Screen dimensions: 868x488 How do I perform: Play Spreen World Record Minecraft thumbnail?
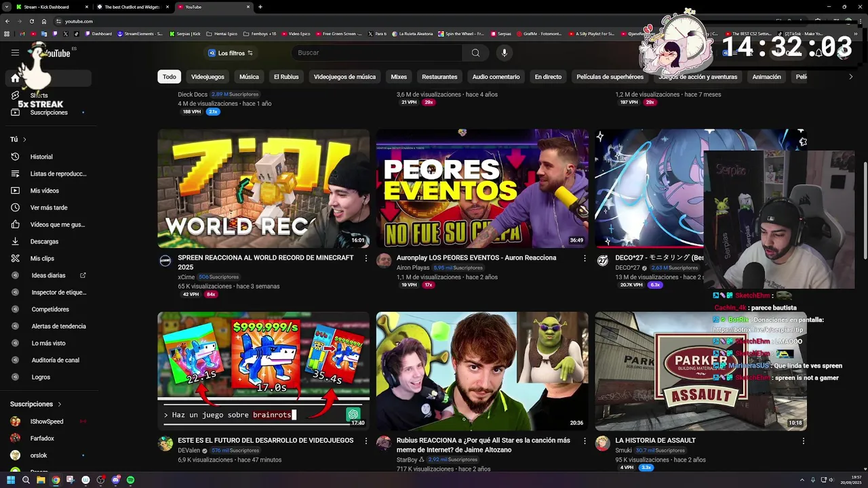264,188
